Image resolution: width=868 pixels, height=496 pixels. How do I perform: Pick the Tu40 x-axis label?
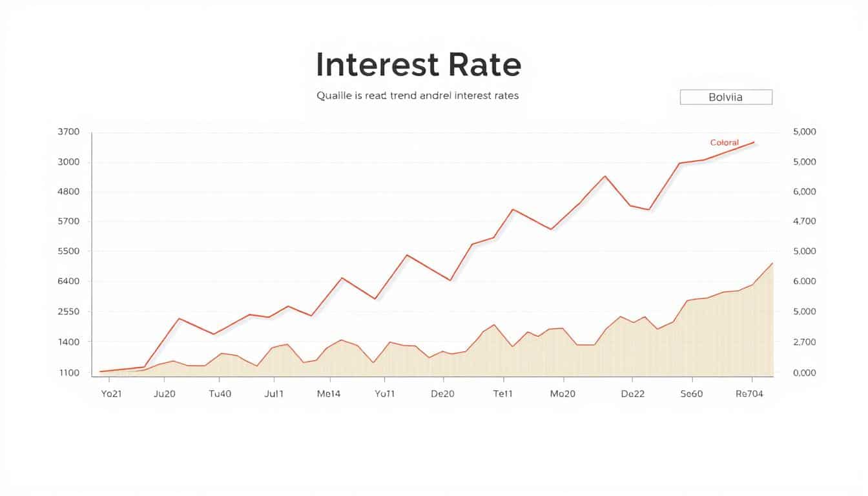point(220,393)
